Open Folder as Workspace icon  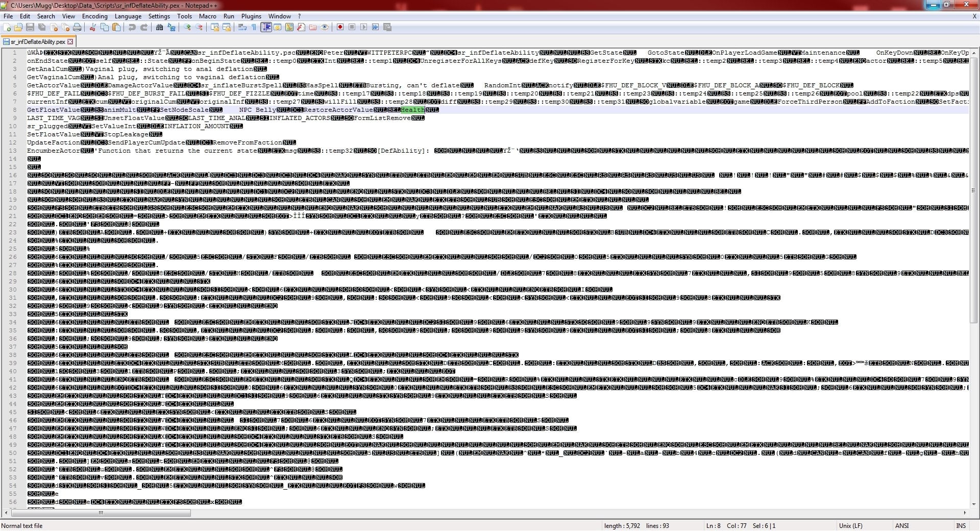point(313,27)
